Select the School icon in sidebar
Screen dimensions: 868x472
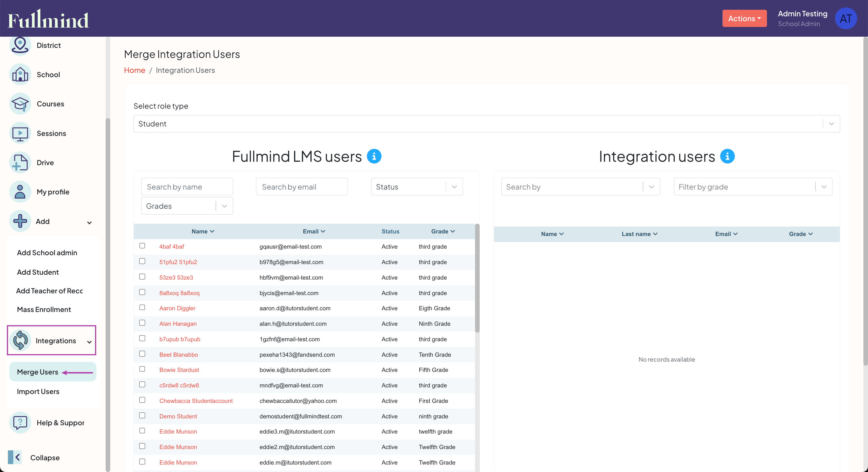(20, 74)
